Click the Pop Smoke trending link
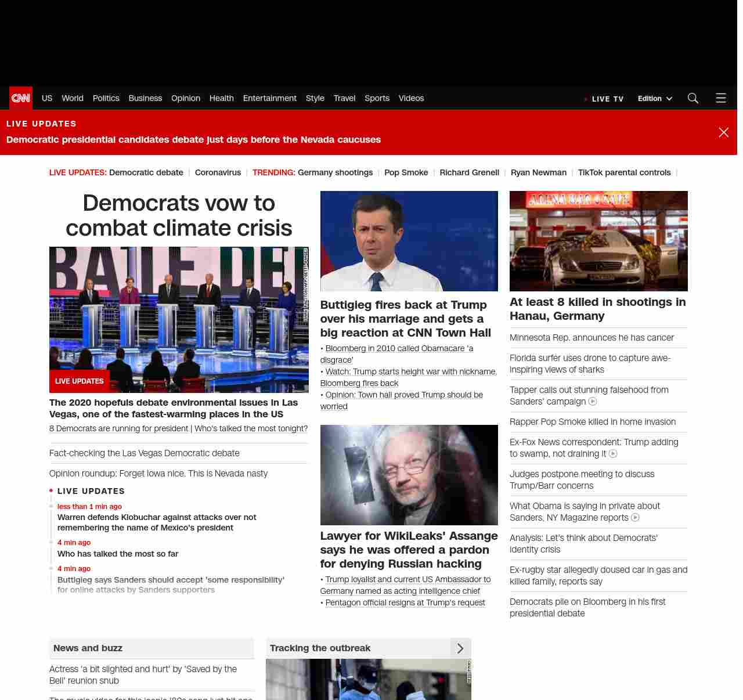Screen dimensions: 743x700 tap(406, 172)
